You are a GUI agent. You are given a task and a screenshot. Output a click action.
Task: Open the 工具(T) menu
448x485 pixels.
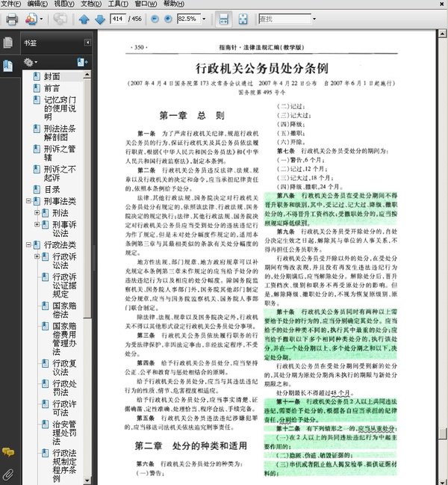[118, 4]
